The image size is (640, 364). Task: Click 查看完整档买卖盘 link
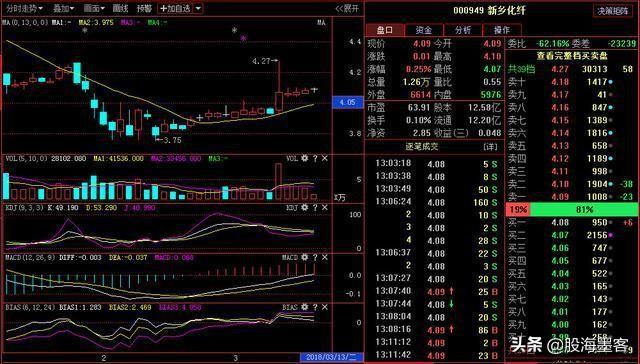[x=572, y=56]
